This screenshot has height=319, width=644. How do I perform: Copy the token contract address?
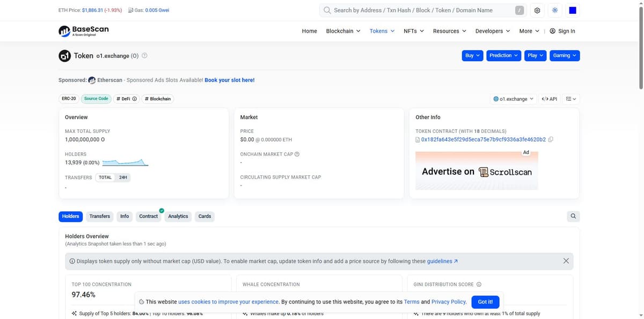click(551, 139)
